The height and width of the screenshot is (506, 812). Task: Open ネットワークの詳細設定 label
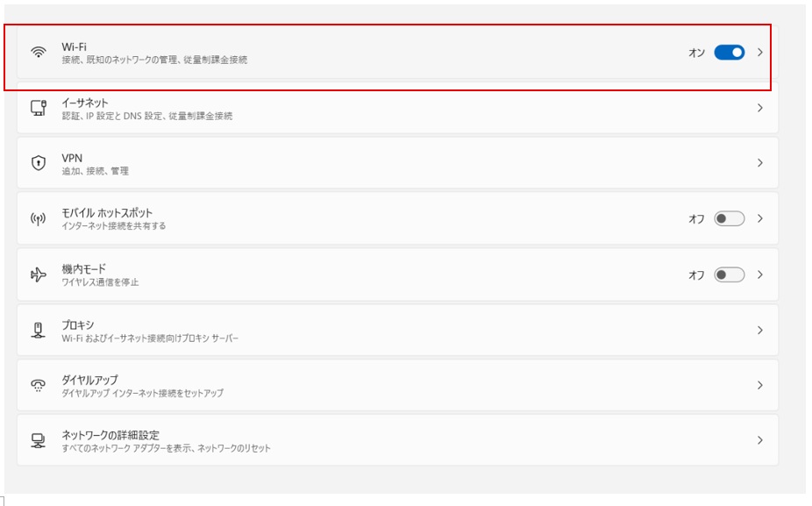tap(110, 435)
